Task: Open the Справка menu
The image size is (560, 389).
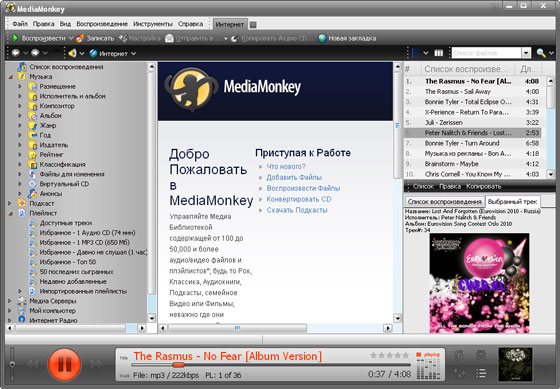Action: pos(190,24)
